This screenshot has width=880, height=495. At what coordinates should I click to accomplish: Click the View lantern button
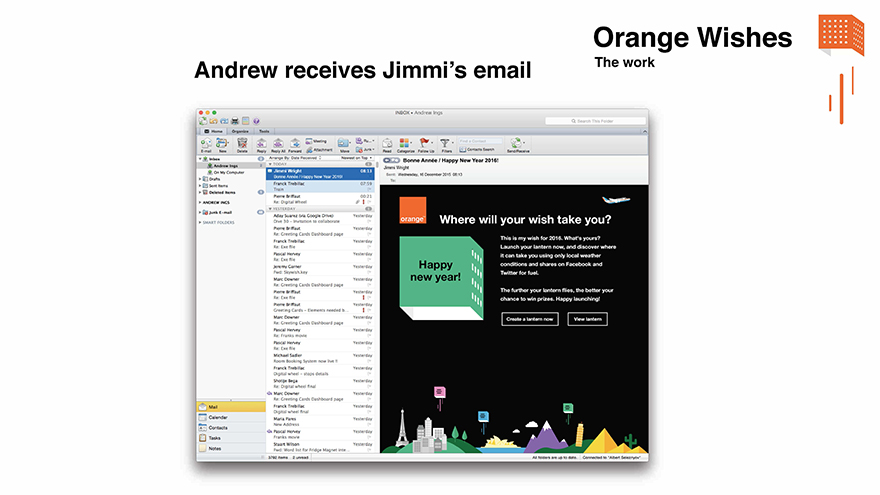(x=588, y=319)
